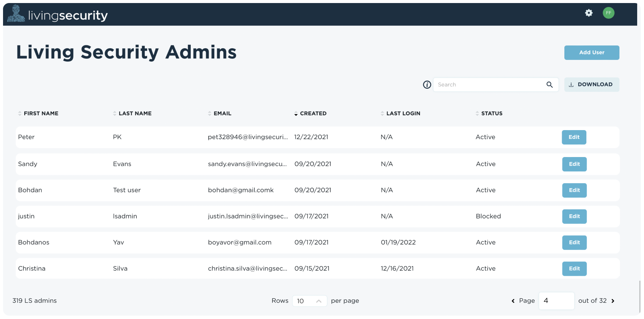644x319 pixels.
Task: Click the out of 32 text
Action: [592, 301]
